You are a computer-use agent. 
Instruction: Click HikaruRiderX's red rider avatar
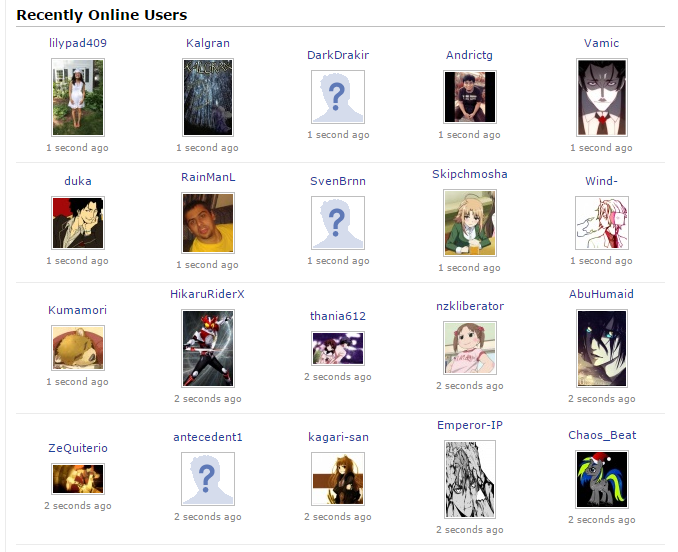pos(208,348)
